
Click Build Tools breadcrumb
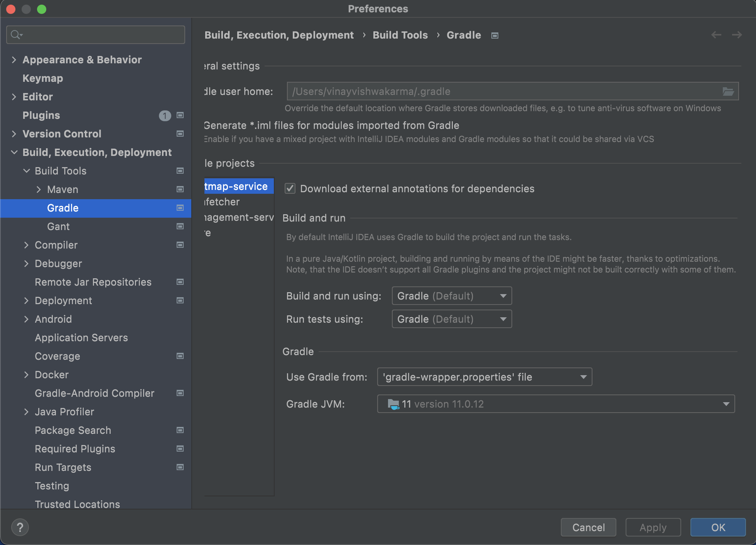pyautogui.click(x=400, y=35)
